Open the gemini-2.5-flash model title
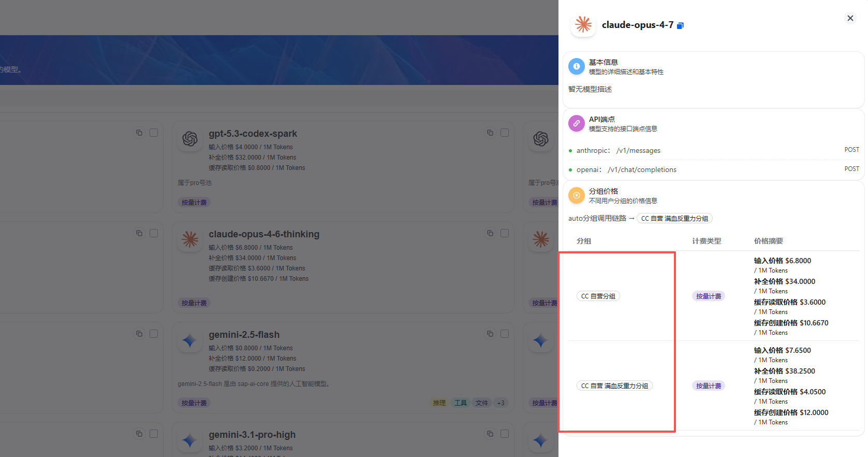Screen dimensions: 868x457 [244, 335]
